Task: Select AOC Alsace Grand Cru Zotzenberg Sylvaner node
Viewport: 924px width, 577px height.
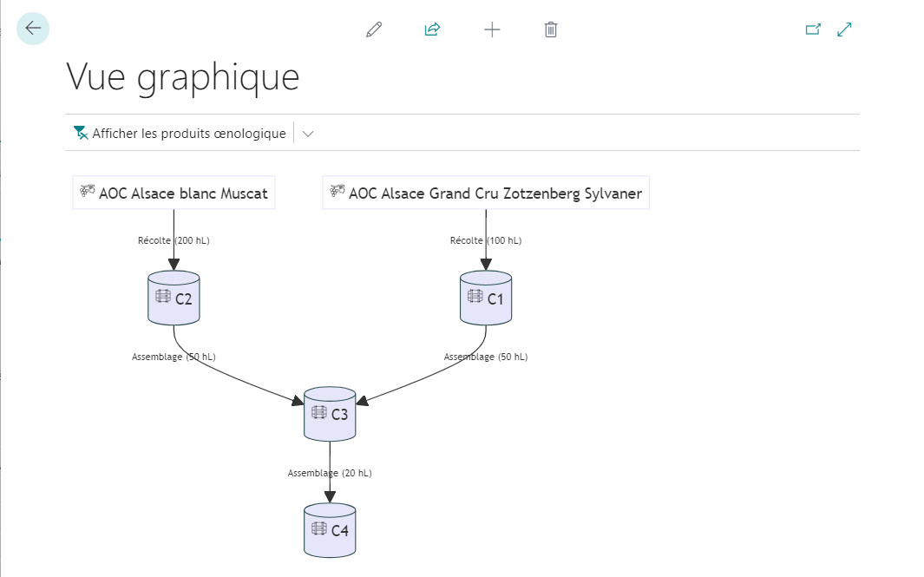Action: coord(486,193)
